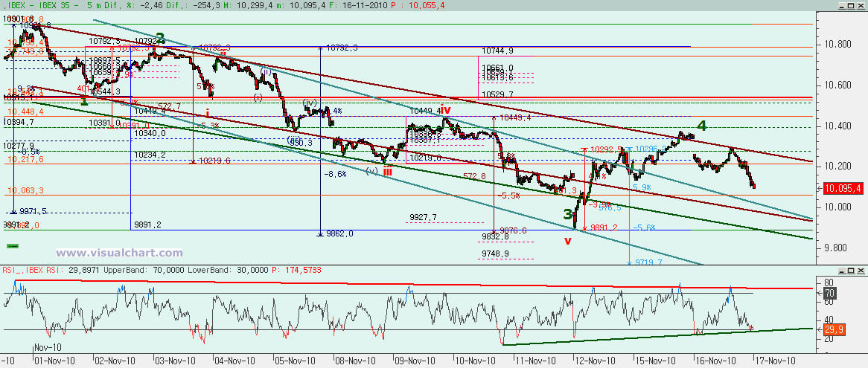This screenshot has height=368, width=868.
Task: Click the 'F: 16-11-2010' date in header
Action: [x=359, y=5]
